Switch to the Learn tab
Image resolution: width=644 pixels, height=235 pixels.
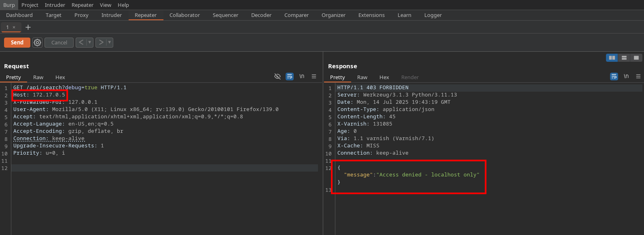click(405, 15)
